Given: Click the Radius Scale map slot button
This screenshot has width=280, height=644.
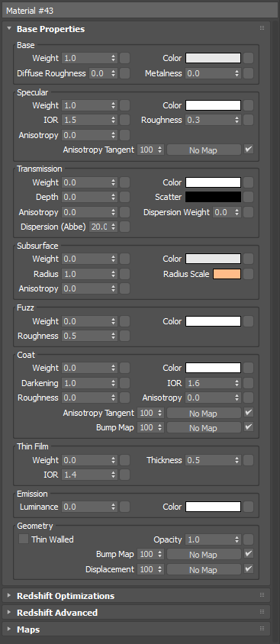Looking at the screenshot, I should 248,274.
